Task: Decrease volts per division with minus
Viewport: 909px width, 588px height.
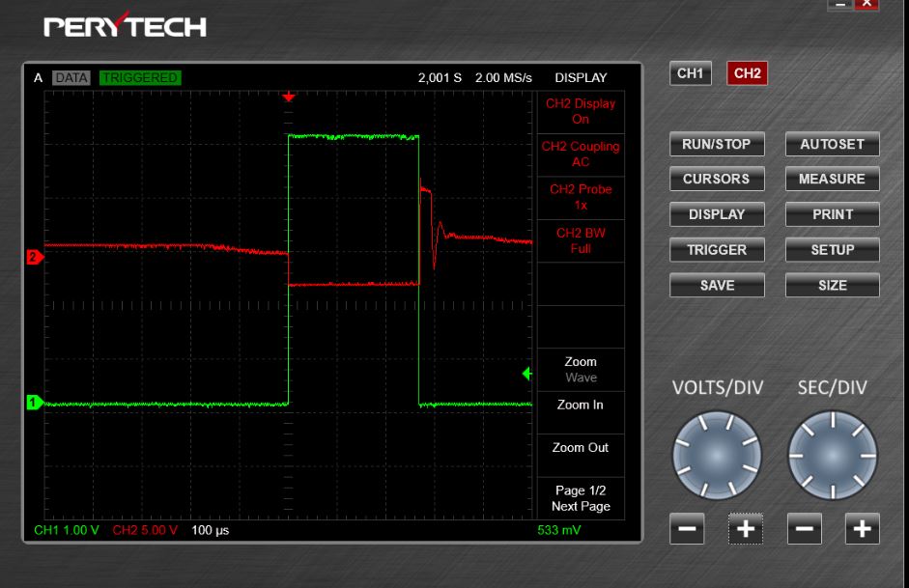Action: click(687, 528)
